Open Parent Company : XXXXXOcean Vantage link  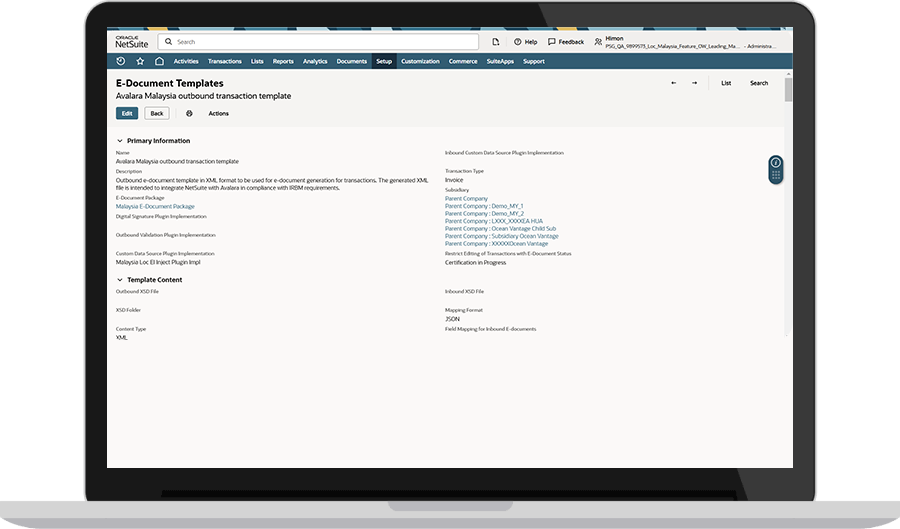point(496,243)
